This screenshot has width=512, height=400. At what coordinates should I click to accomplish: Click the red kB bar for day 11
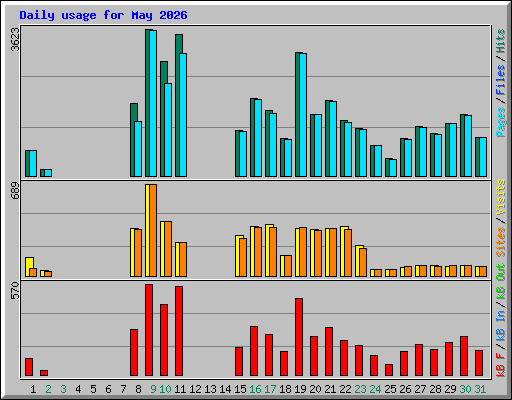click(x=179, y=331)
